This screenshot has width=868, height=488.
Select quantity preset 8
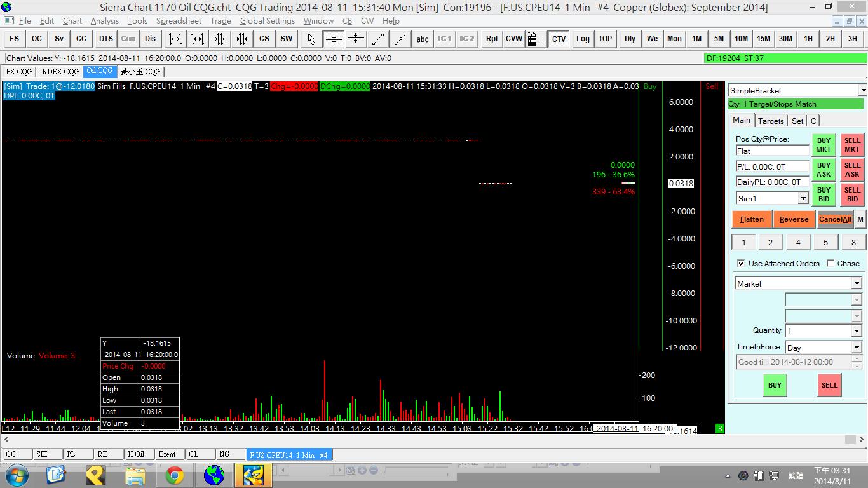(853, 242)
